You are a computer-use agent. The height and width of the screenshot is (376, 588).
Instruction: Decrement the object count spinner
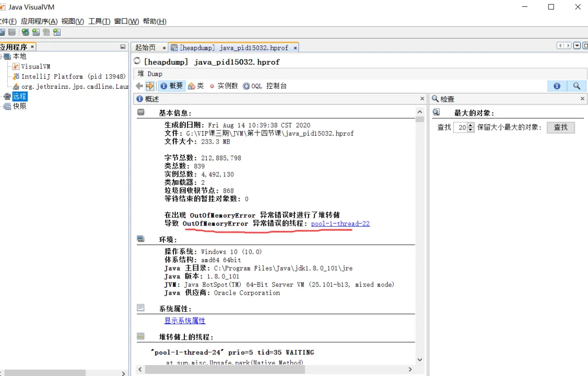point(471,130)
